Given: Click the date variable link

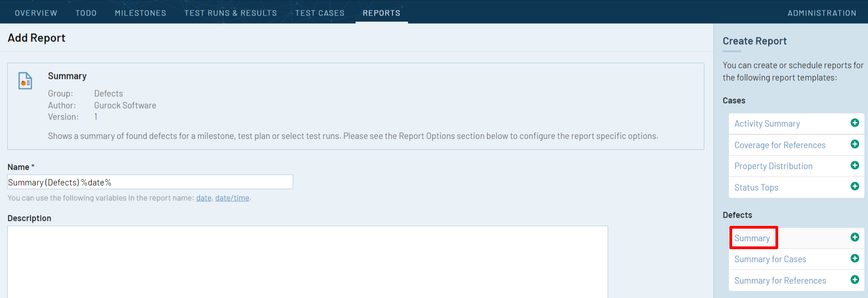Looking at the screenshot, I should 203,198.
